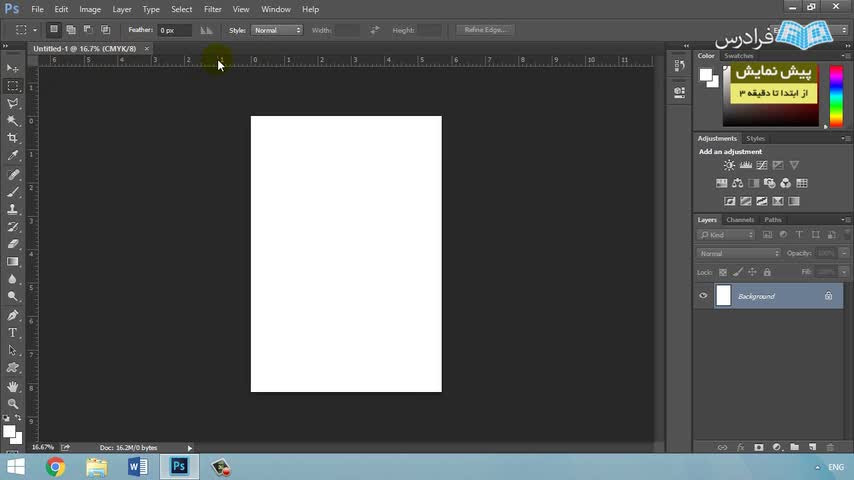Screen dimensions: 854x480
Task: Click the Refine Edge button
Action: pyautogui.click(x=485, y=29)
